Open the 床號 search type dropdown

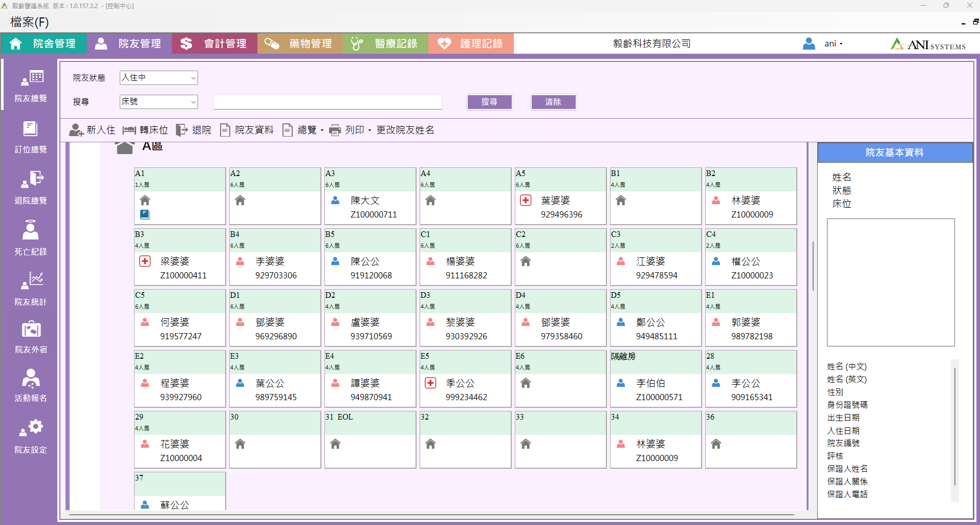[x=159, y=102]
